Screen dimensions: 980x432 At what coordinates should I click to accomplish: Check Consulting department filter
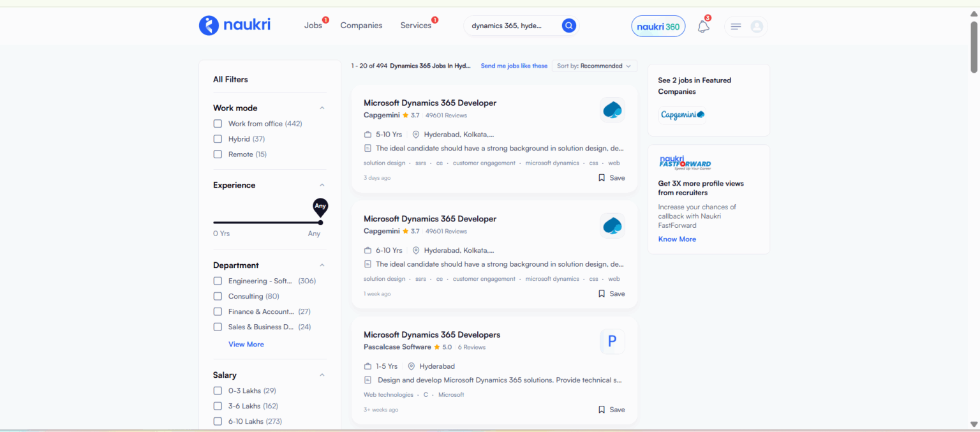click(x=218, y=296)
